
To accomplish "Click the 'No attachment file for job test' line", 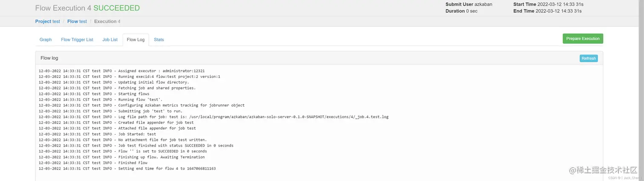I will 123,140.
